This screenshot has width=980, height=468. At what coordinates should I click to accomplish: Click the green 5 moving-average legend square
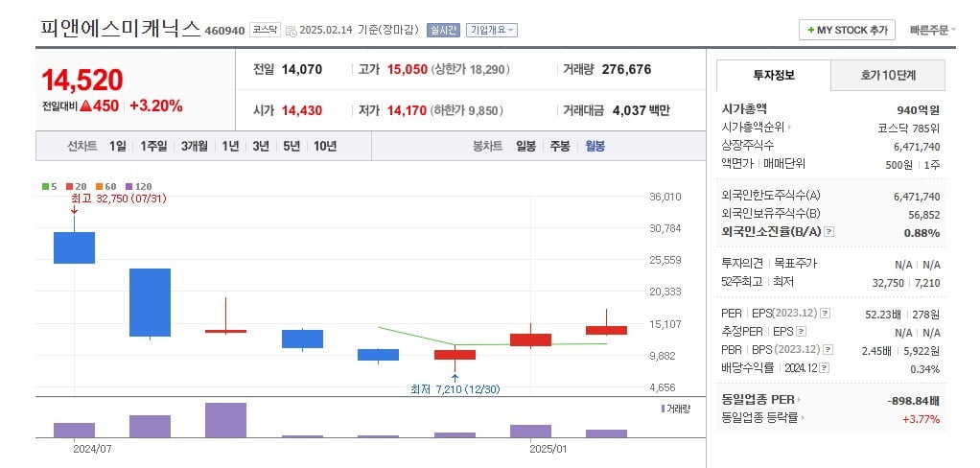pos(46,186)
